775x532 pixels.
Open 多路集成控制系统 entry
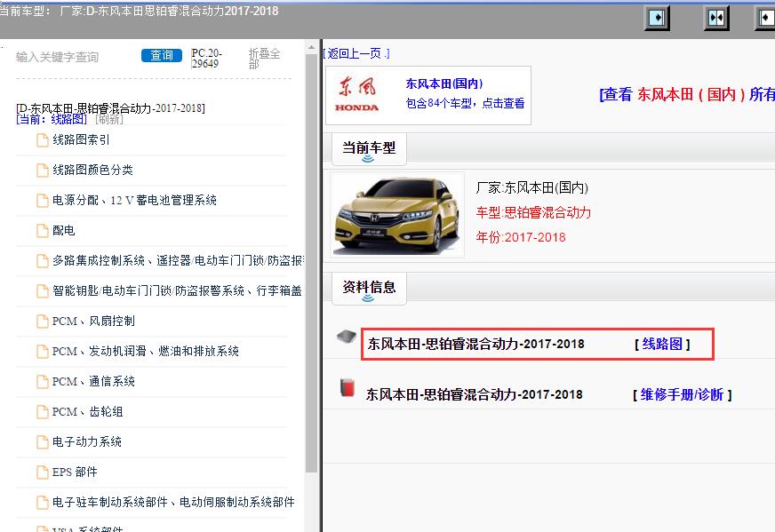pyautogui.click(x=178, y=261)
